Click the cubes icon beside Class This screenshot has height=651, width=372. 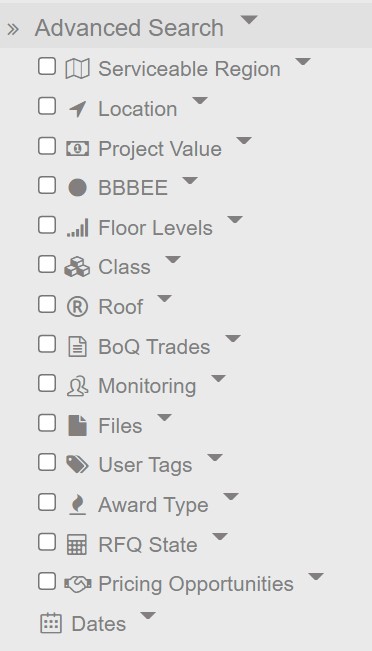77,267
